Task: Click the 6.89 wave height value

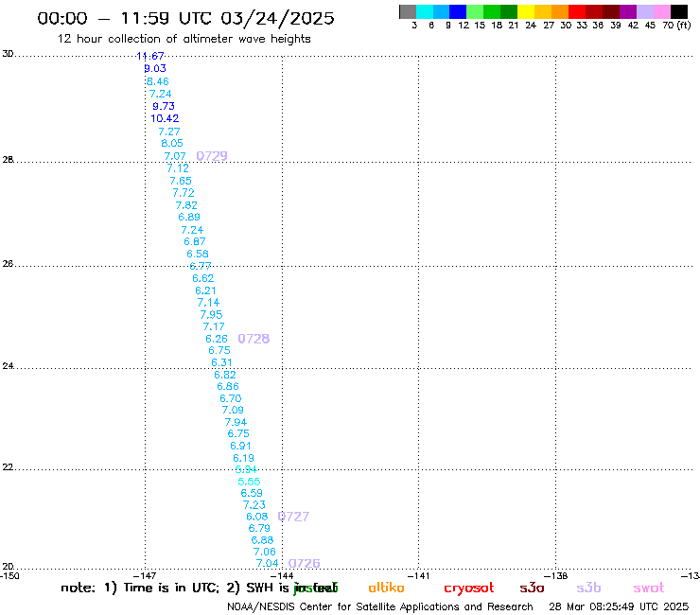Action: click(x=189, y=217)
